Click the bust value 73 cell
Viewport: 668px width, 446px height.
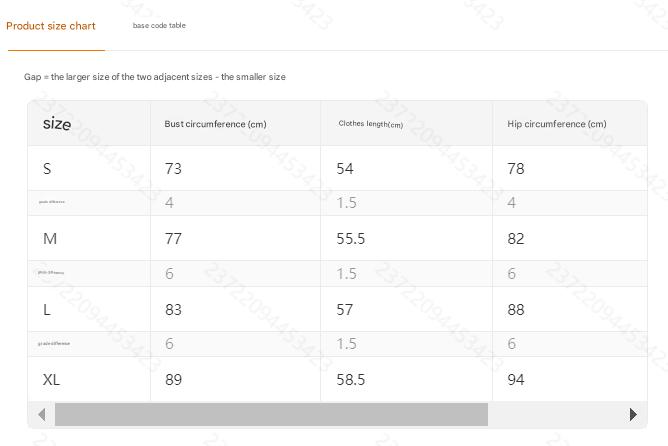point(173,169)
